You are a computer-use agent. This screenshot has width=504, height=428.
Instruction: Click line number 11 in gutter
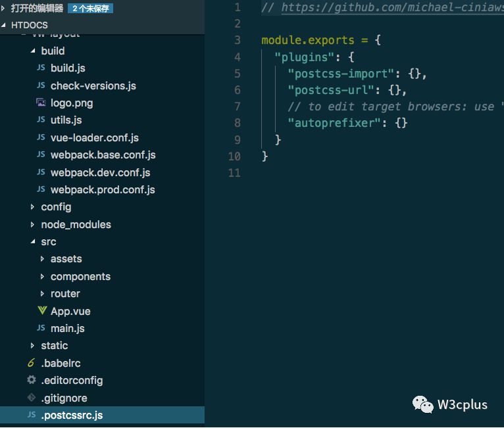point(234,173)
